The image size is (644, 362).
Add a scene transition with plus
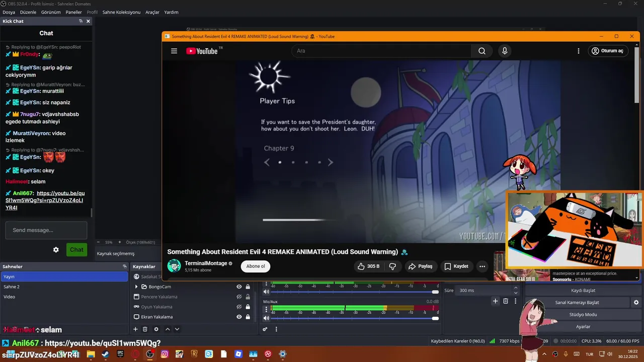(495, 301)
